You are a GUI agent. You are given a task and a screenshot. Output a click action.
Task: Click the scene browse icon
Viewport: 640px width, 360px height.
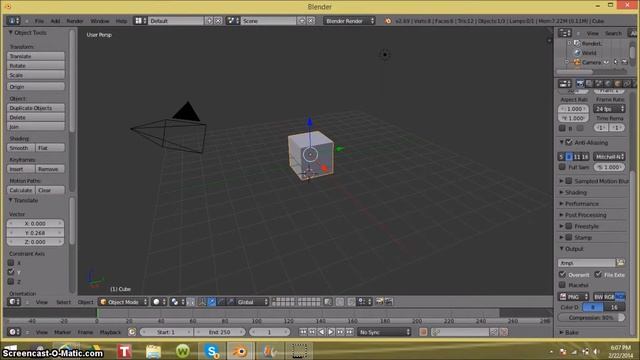pos(233,20)
